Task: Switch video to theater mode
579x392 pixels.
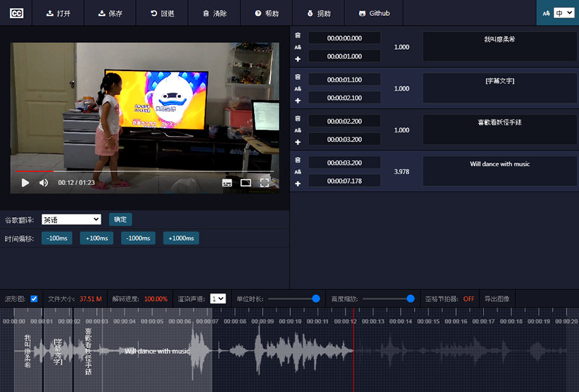Action: click(x=245, y=183)
